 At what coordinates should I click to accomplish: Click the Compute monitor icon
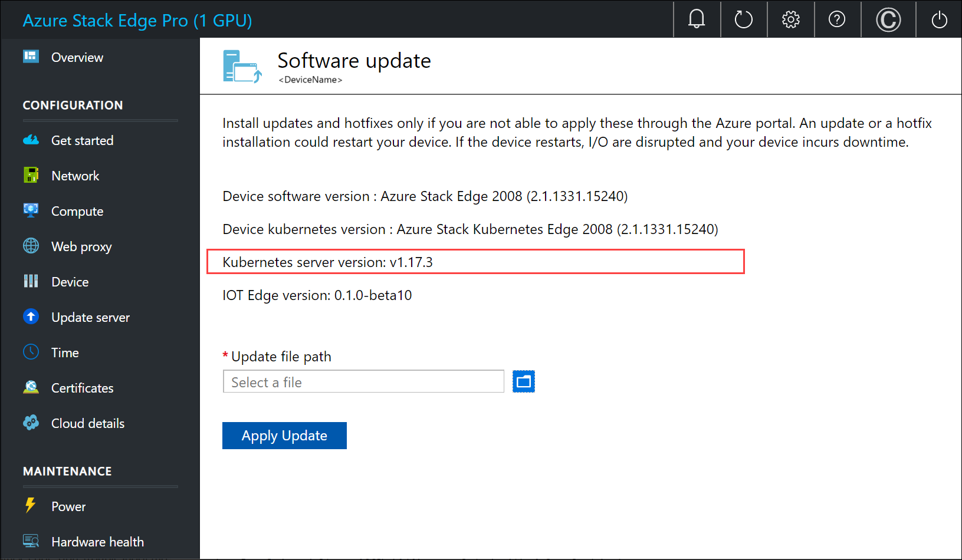click(x=31, y=210)
